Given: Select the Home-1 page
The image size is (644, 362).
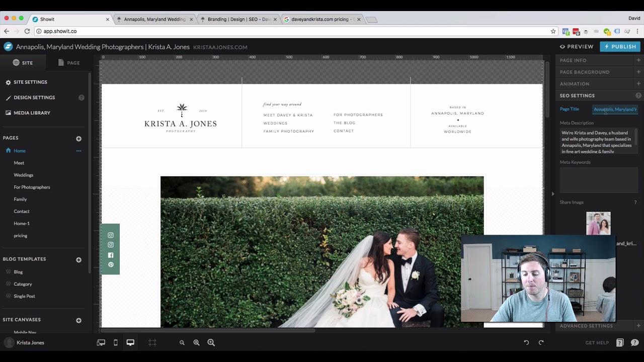Looking at the screenshot, I should [x=22, y=223].
